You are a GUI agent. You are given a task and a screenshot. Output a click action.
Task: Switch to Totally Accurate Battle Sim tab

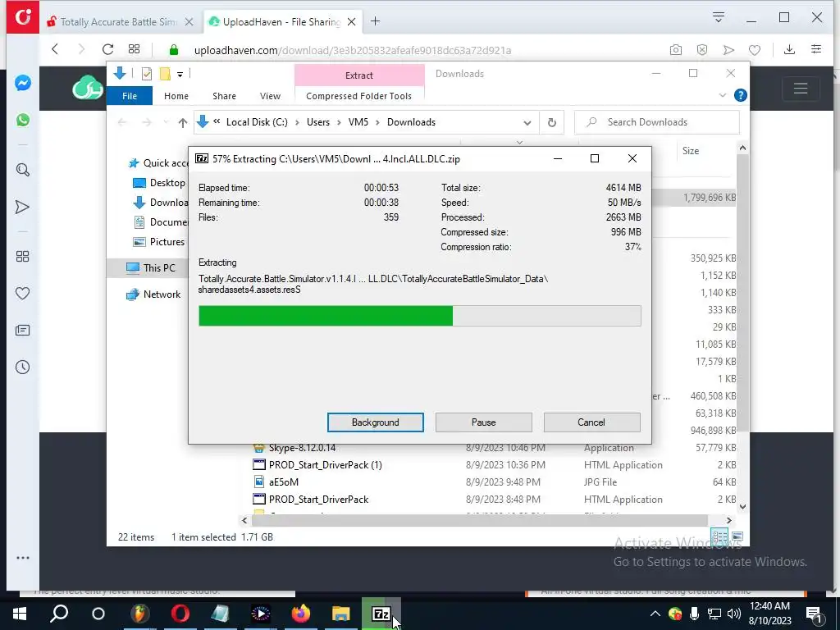pos(120,21)
